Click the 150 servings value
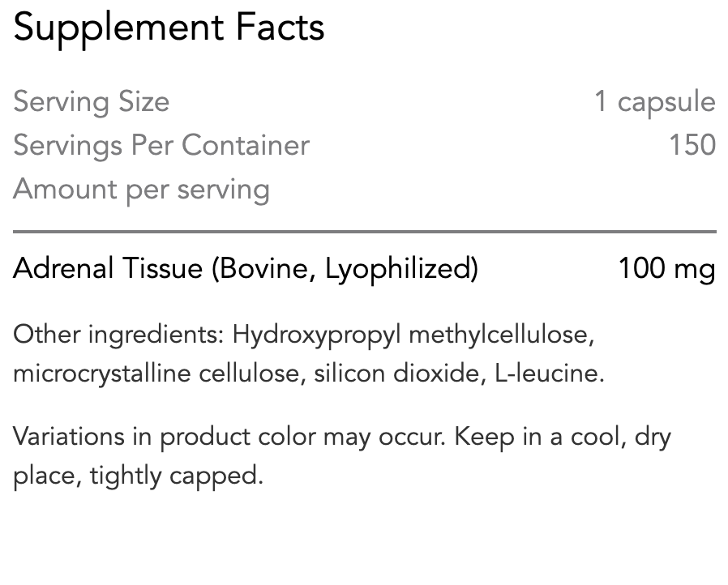Viewport: 728px width, 585px height. tap(692, 145)
